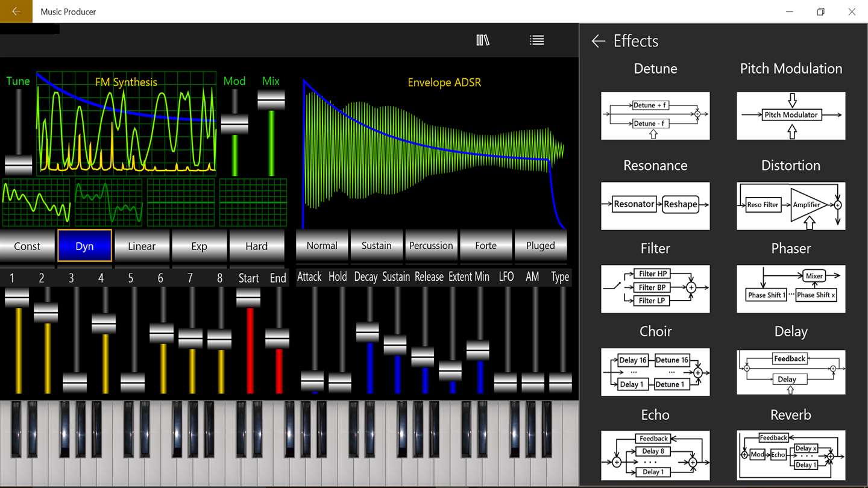Select the third empty waveform slot

click(181, 202)
